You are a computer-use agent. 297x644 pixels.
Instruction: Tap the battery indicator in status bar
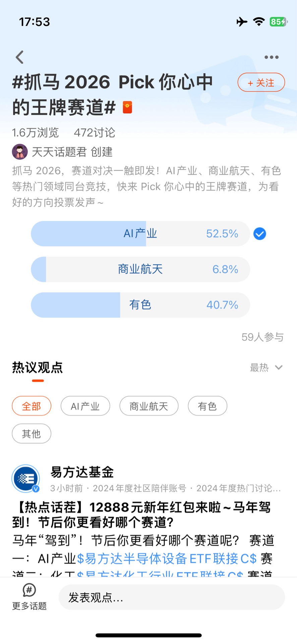coord(278,22)
